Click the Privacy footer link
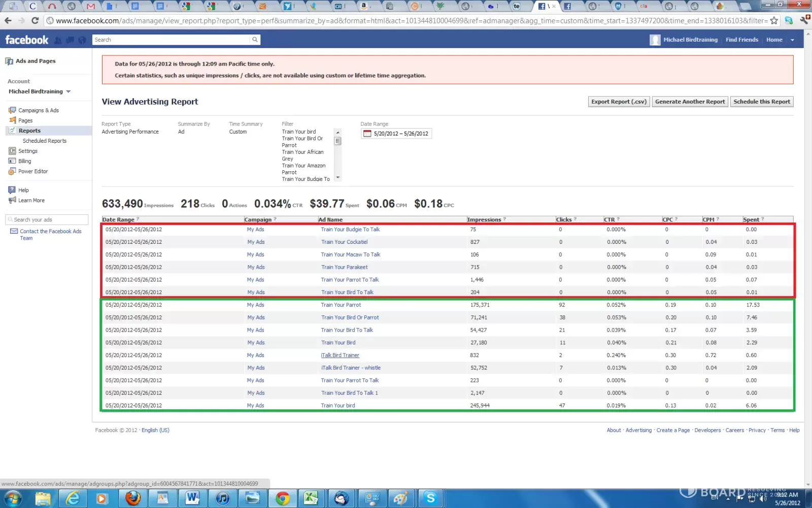812x508 pixels. [x=757, y=430]
